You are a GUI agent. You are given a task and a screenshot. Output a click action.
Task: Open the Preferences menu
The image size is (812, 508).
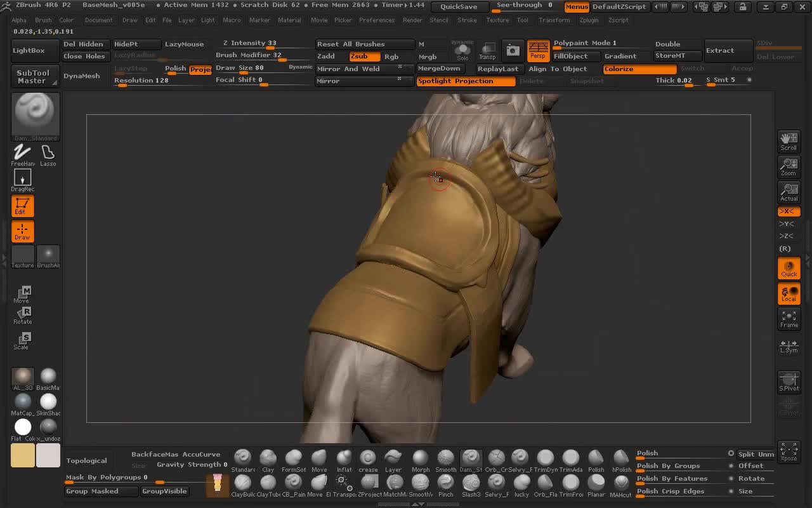(x=377, y=20)
